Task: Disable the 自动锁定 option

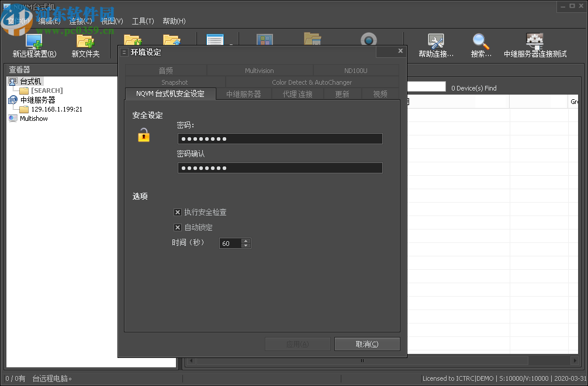Action: coord(178,227)
